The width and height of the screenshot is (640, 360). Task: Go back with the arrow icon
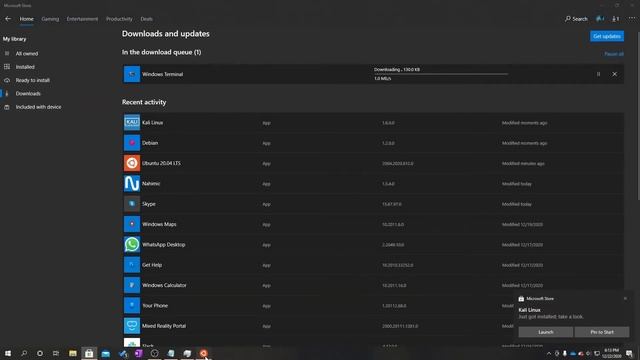tap(8, 19)
